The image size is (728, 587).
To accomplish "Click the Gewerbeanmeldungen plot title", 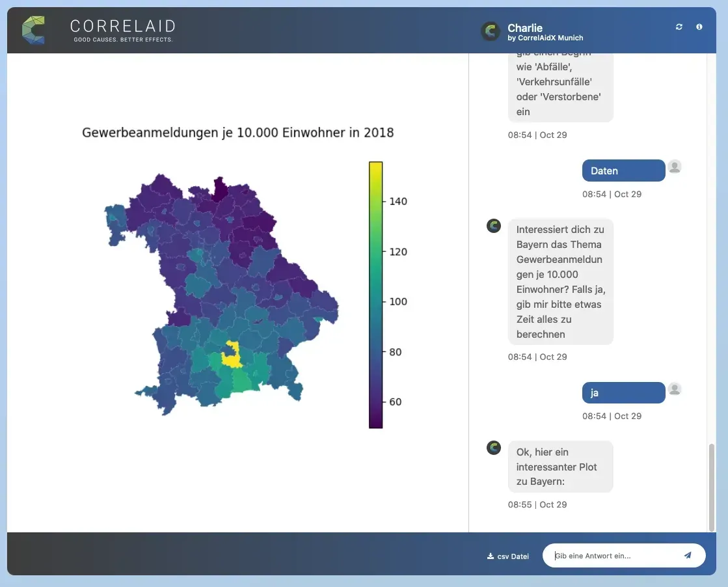I will [237, 132].
